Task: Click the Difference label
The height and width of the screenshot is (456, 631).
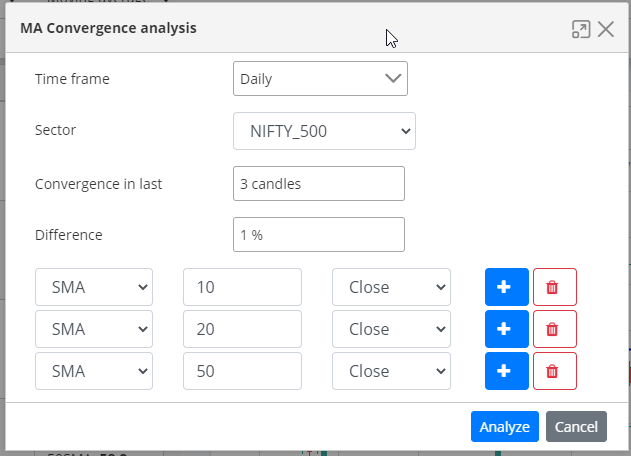Action: coord(69,235)
